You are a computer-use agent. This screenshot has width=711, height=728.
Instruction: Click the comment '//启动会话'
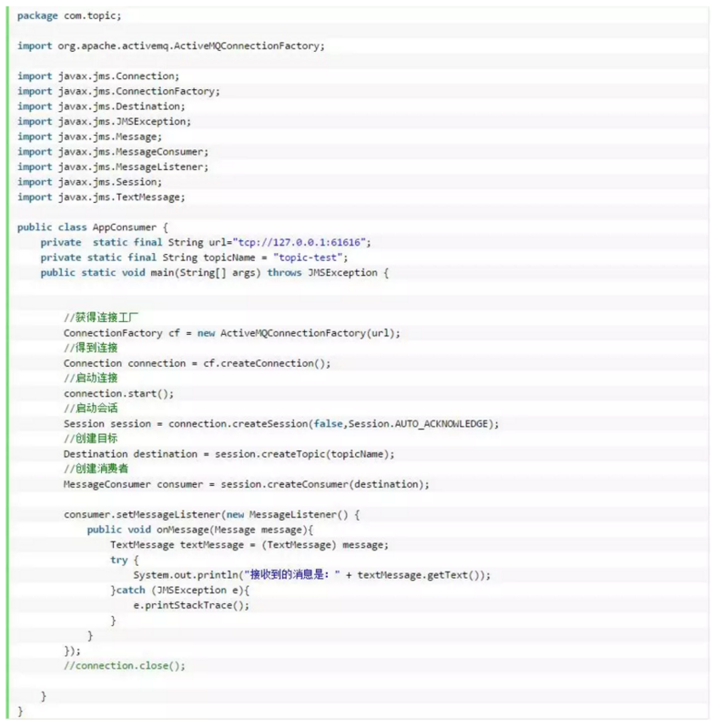(90, 408)
